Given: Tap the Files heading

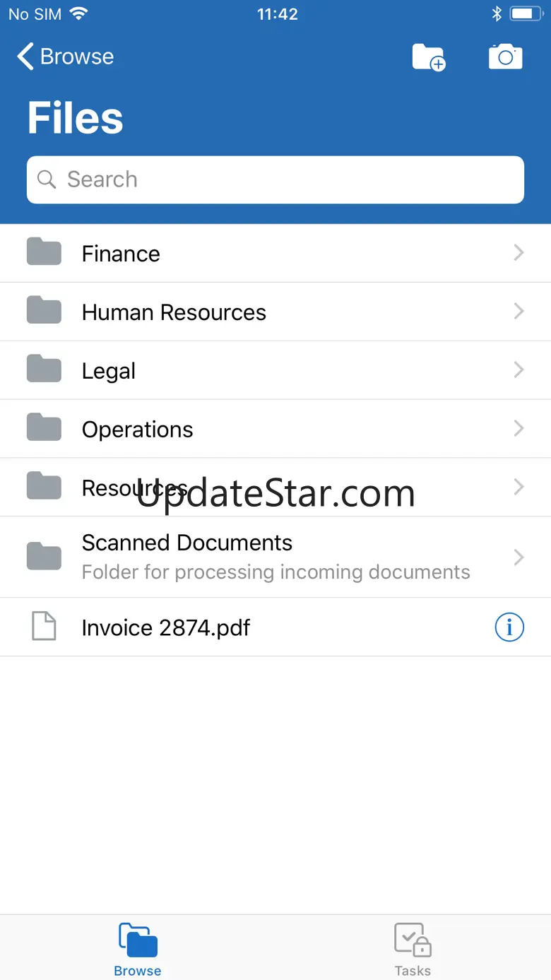Looking at the screenshot, I should pos(76,118).
